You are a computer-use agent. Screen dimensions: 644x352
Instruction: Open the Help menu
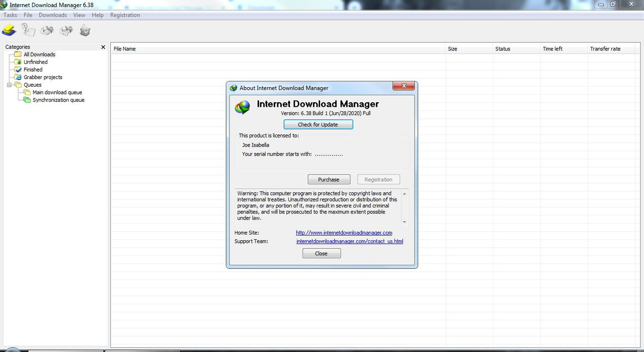coord(98,15)
